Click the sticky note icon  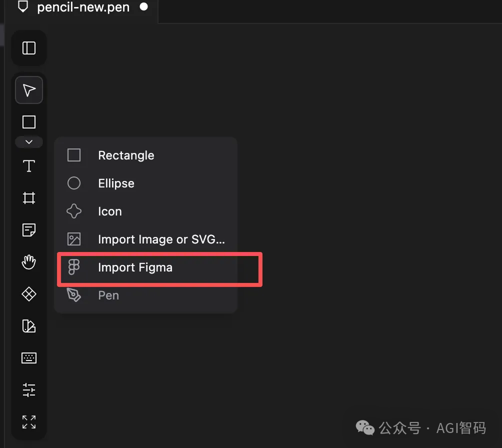click(x=28, y=230)
